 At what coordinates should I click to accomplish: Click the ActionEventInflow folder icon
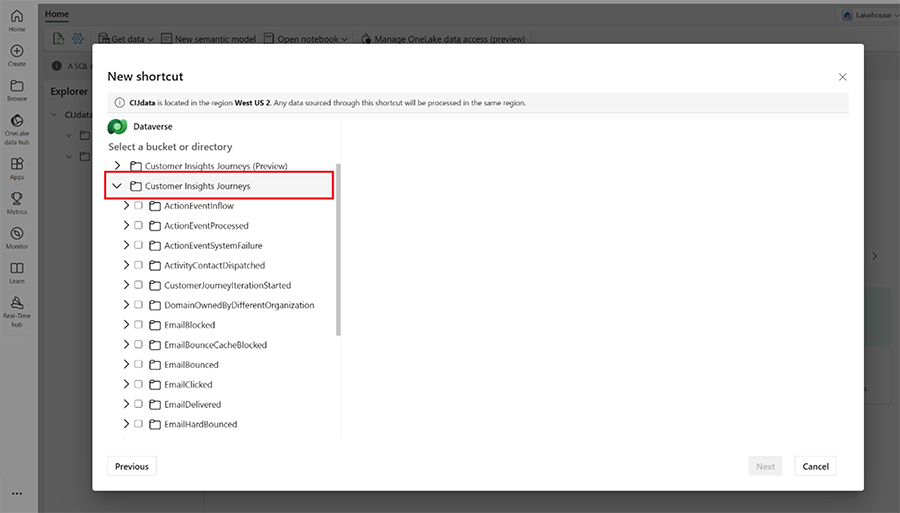155,206
